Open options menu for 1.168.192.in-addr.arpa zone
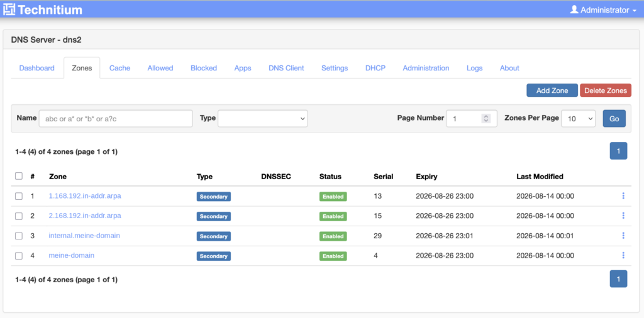644x318 pixels. (623, 196)
